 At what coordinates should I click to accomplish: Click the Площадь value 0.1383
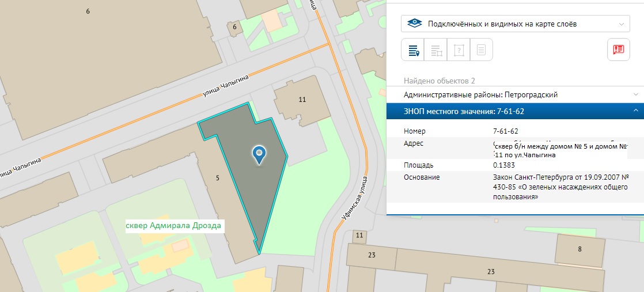[x=504, y=165]
